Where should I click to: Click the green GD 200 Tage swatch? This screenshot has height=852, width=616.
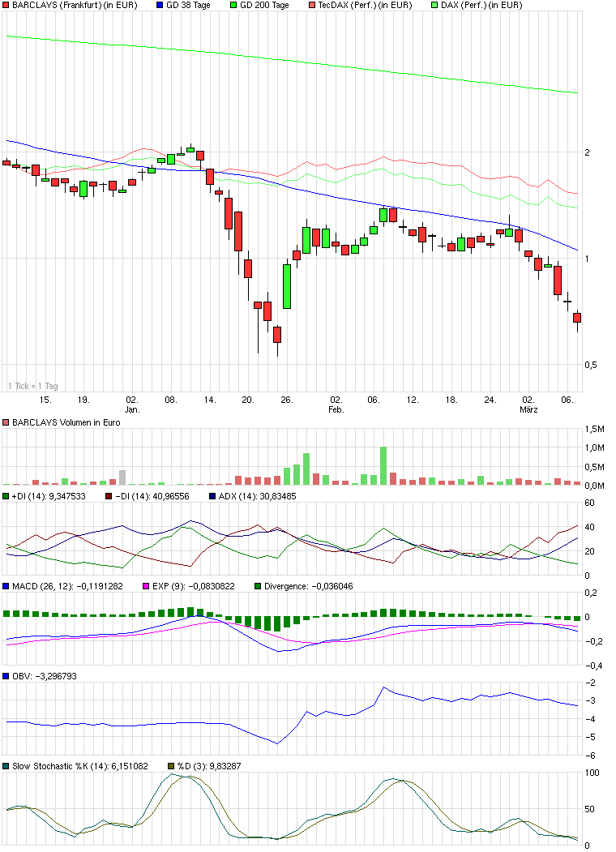point(233,6)
